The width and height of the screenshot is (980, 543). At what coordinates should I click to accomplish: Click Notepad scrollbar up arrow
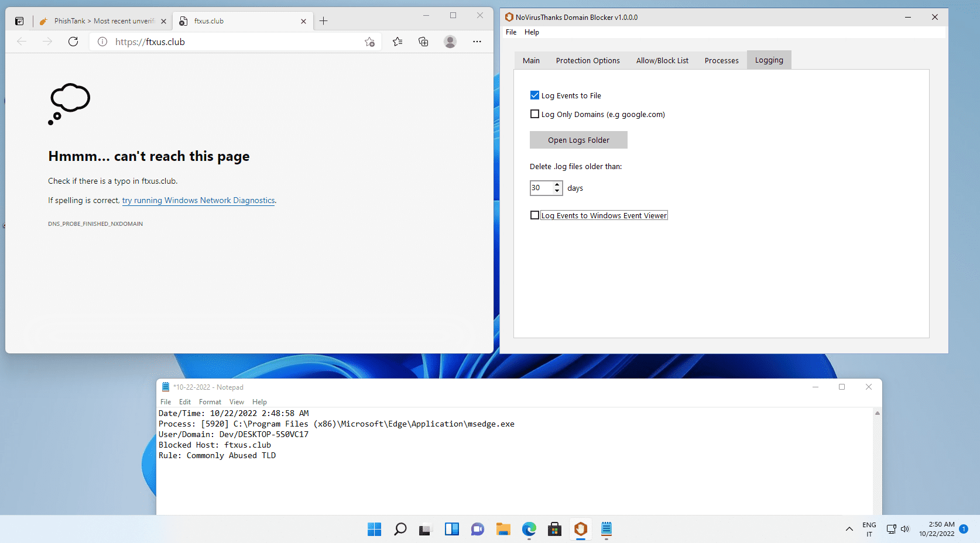pyautogui.click(x=878, y=413)
